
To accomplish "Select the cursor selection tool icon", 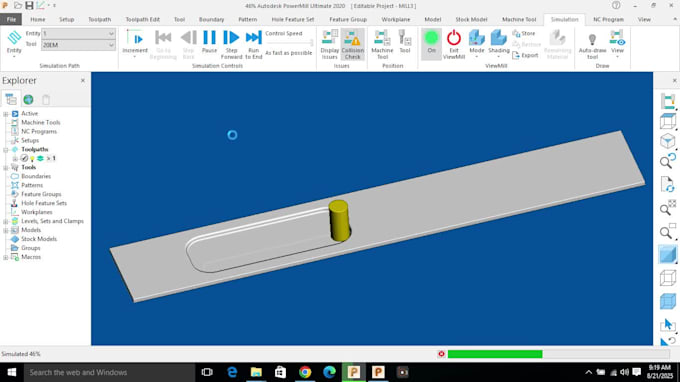I will (667, 324).
